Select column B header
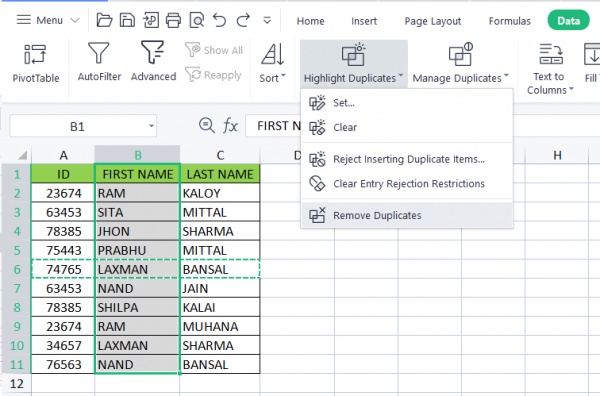Viewport: 600px width, 396px height. click(x=137, y=155)
